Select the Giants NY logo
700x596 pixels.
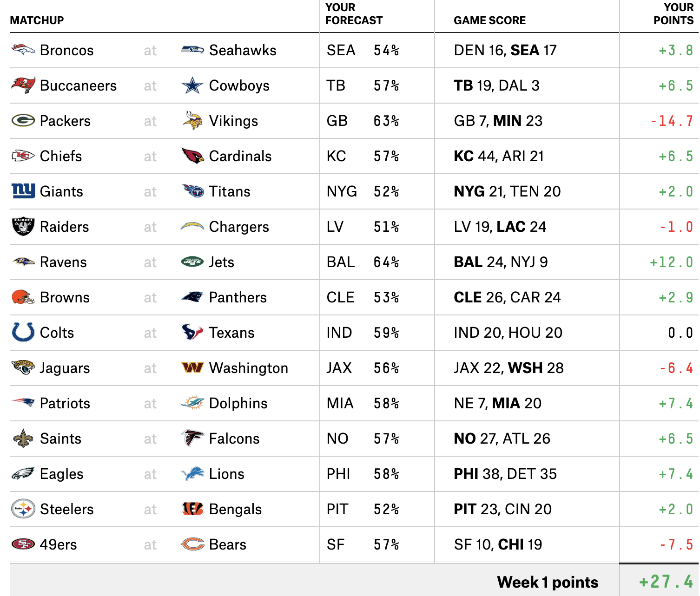[23, 190]
